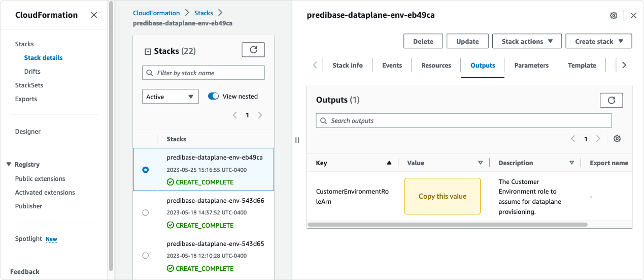The width and height of the screenshot is (644, 280).
Task: Click the Search outputs field
Action: tap(464, 121)
